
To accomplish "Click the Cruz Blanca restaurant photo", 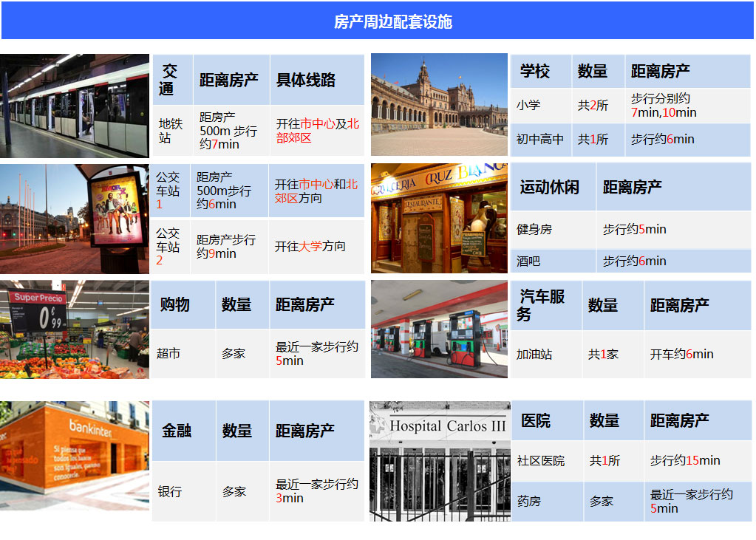I will [x=439, y=219].
